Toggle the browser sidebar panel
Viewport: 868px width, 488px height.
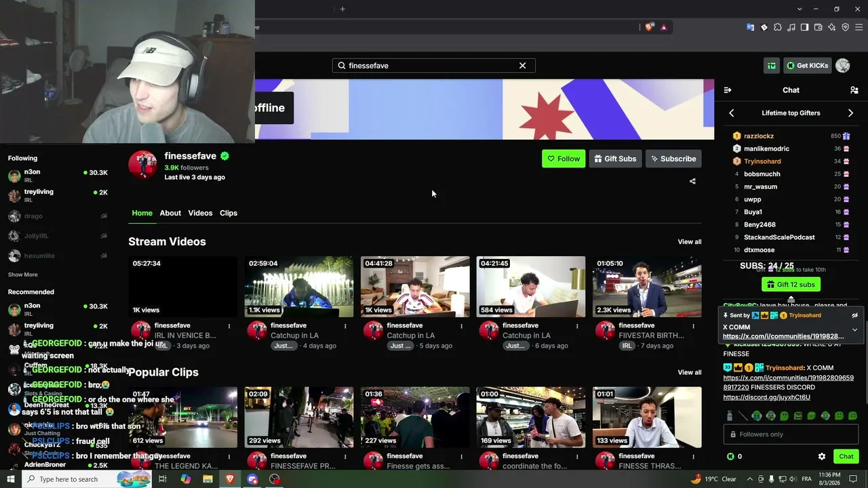pyautogui.click(x=805, y=27)
